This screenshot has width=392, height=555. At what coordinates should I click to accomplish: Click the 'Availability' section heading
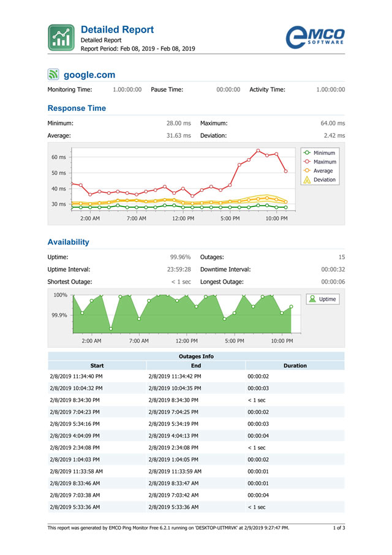68,242
